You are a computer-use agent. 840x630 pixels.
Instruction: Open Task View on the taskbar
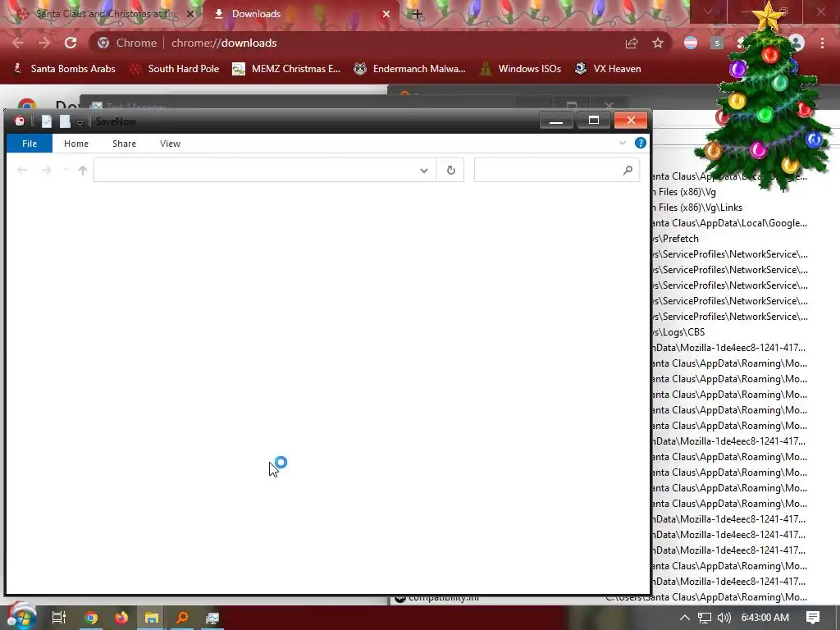point(59,618)
